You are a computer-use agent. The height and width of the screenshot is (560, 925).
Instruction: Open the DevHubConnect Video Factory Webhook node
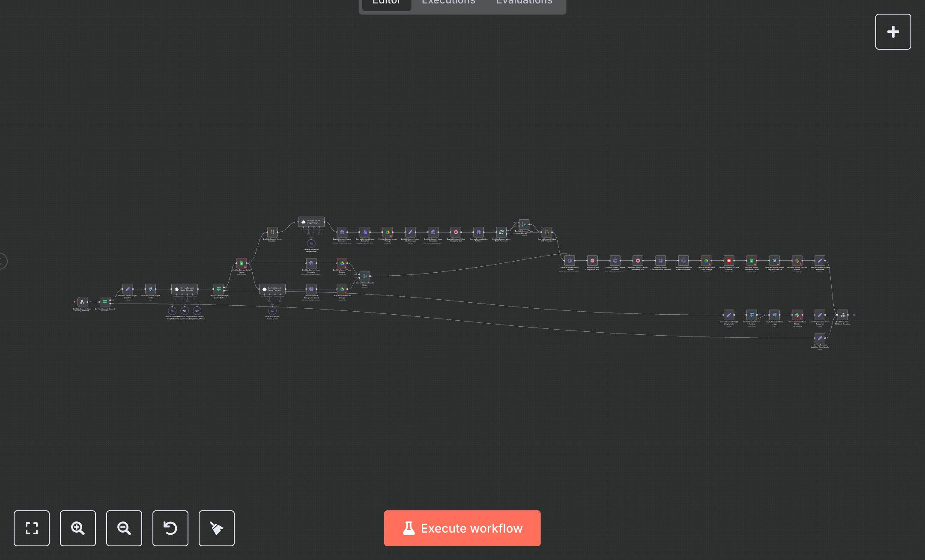[x=82, y=302]
